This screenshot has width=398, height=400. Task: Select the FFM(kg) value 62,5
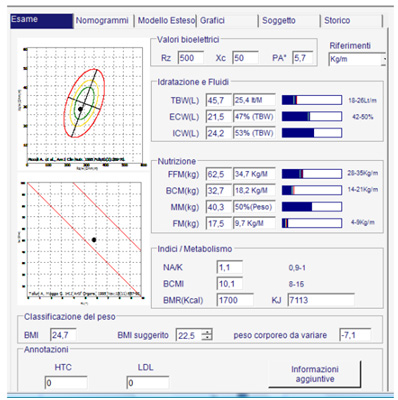coord(218,174)
